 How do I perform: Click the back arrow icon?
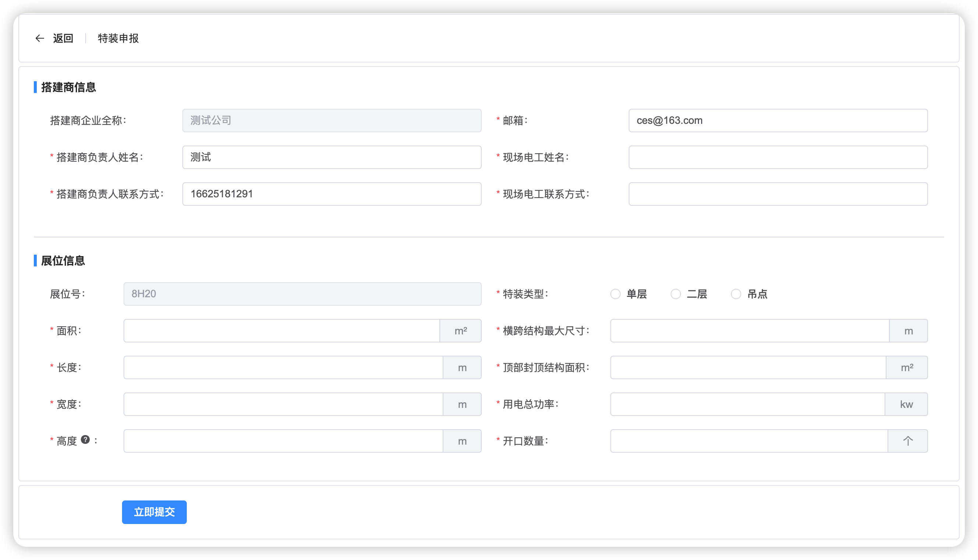(x=40, y=39)
